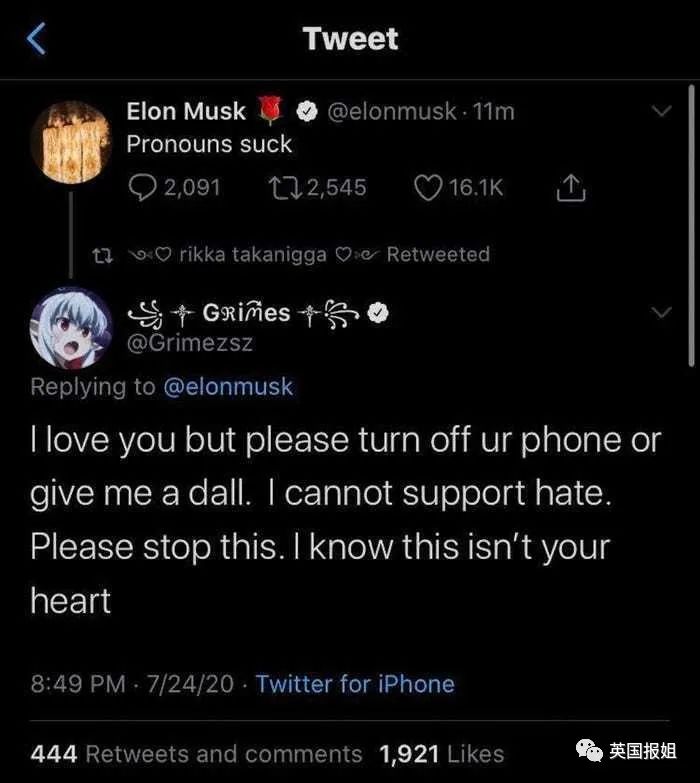The height and width of the screenshot is (783, 700).
Task: Click the reply icon under Pronouns suck tweet
Action: (x=143, y=187)
